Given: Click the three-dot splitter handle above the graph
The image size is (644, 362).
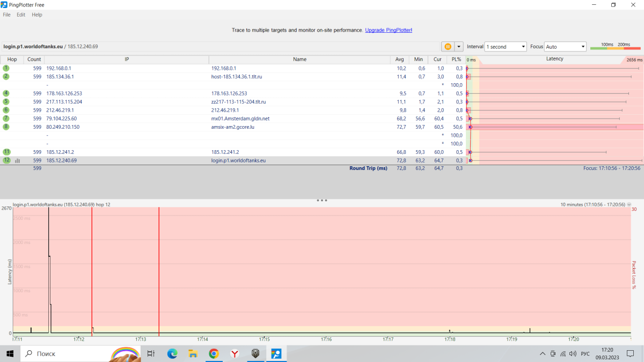Looking at the screenshot, I should coord(322,200).
